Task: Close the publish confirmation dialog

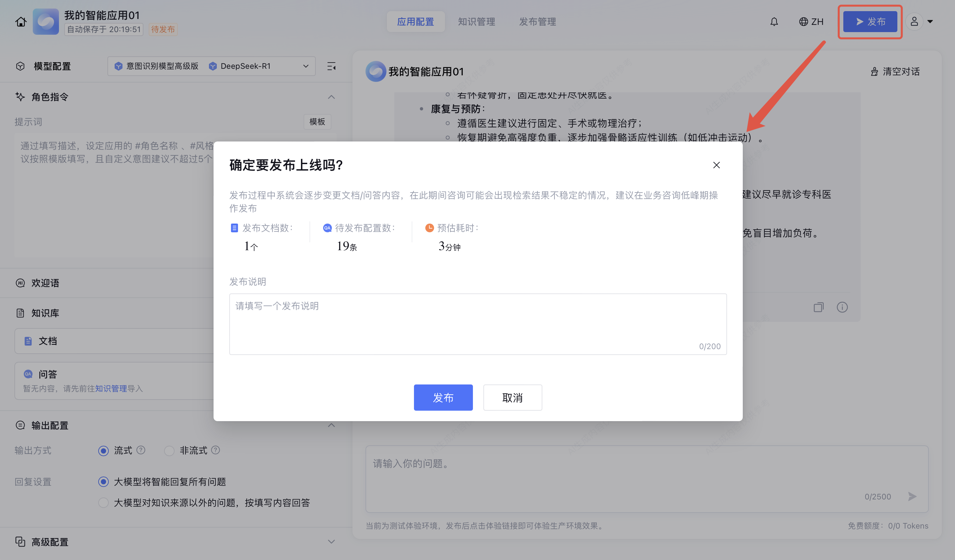Action: pos(716,165)
